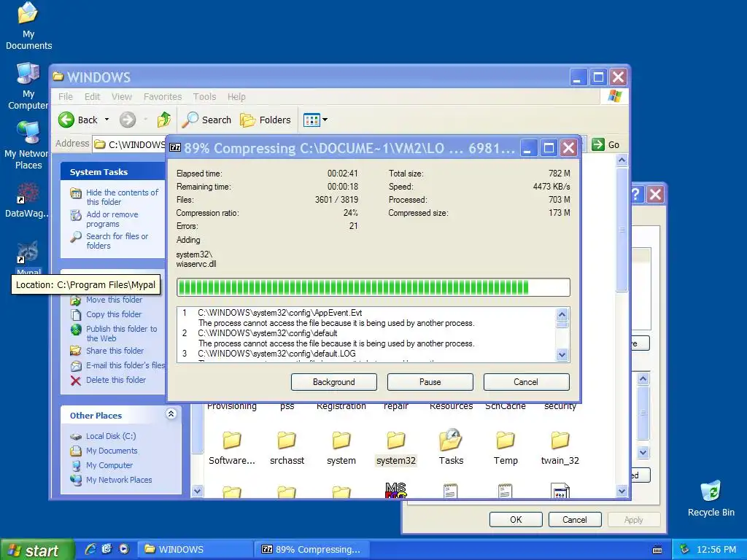Open Local Disk (C:) link

[x=111, y=436]
